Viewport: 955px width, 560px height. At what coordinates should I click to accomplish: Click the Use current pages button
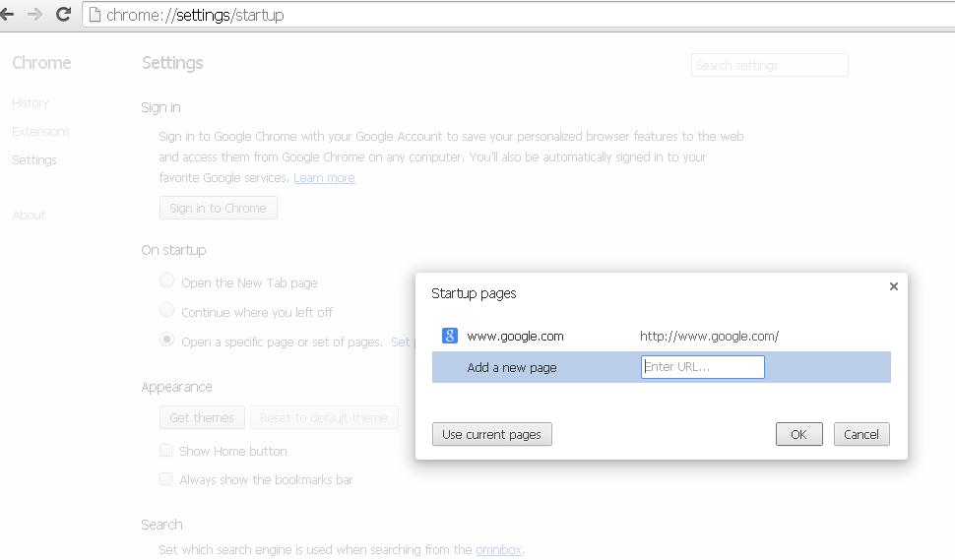coord(491,434)
